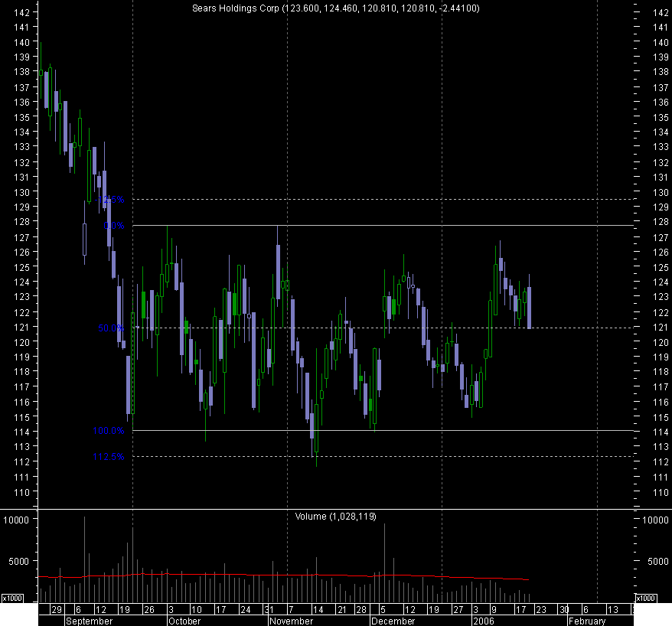Click the 121 price on left axis
Screen dimensions: 672x626
22,327
